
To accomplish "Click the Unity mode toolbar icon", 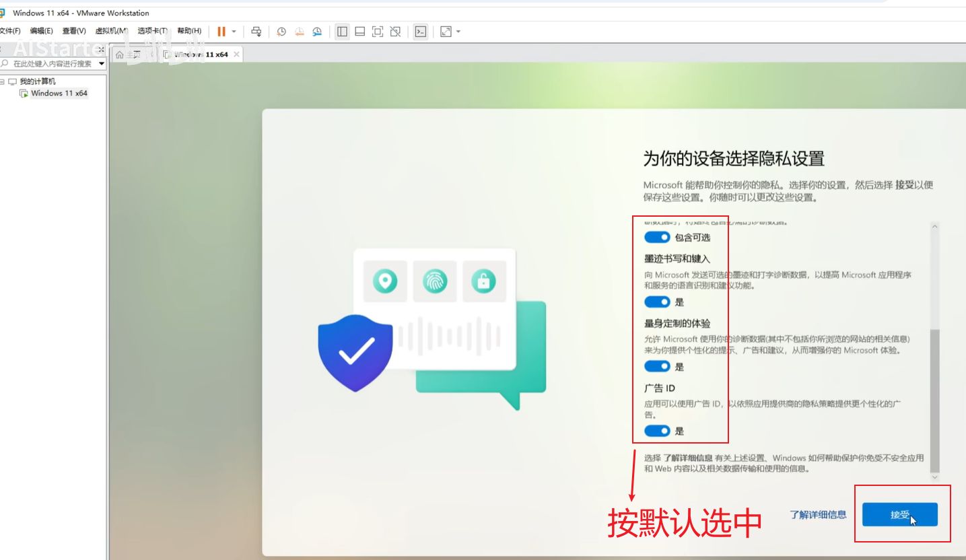I will pyautogui.click(x=395, y=32).
